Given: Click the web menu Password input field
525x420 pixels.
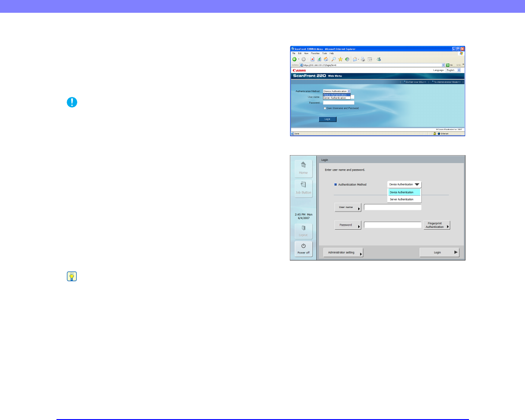Looking at the screenshot, I should (338, 103).
